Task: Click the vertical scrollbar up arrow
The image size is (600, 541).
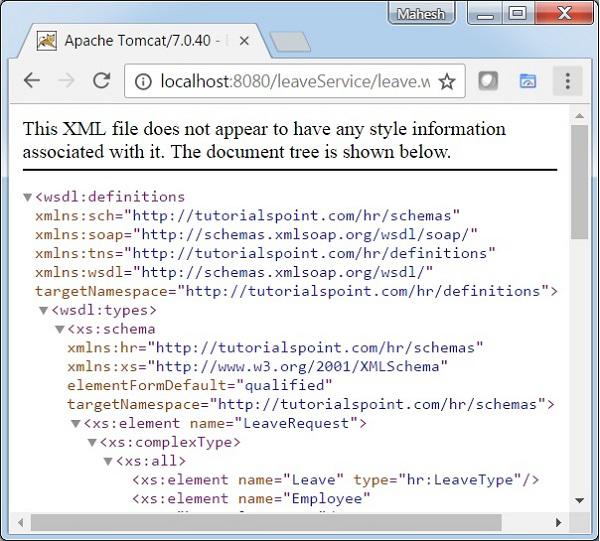Action: pos(579,115)
